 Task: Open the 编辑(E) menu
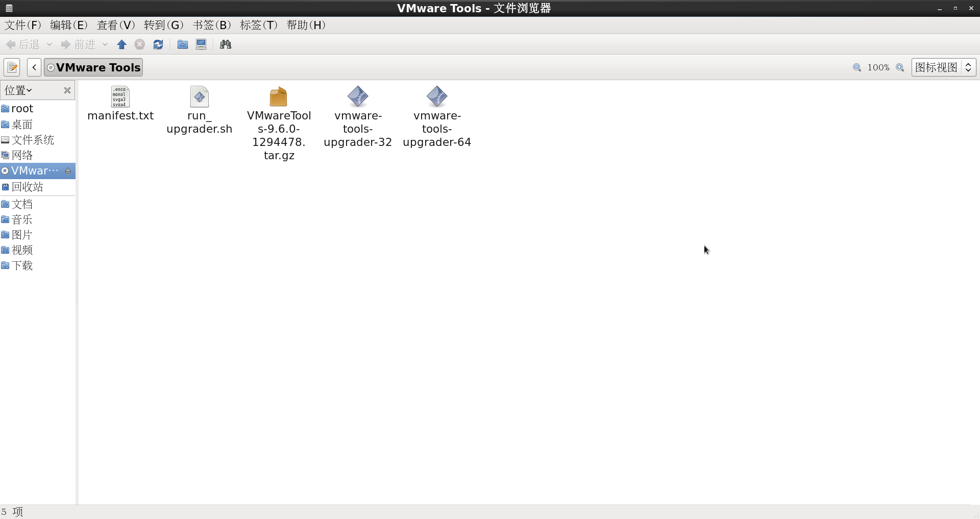(x=69, y=25)
